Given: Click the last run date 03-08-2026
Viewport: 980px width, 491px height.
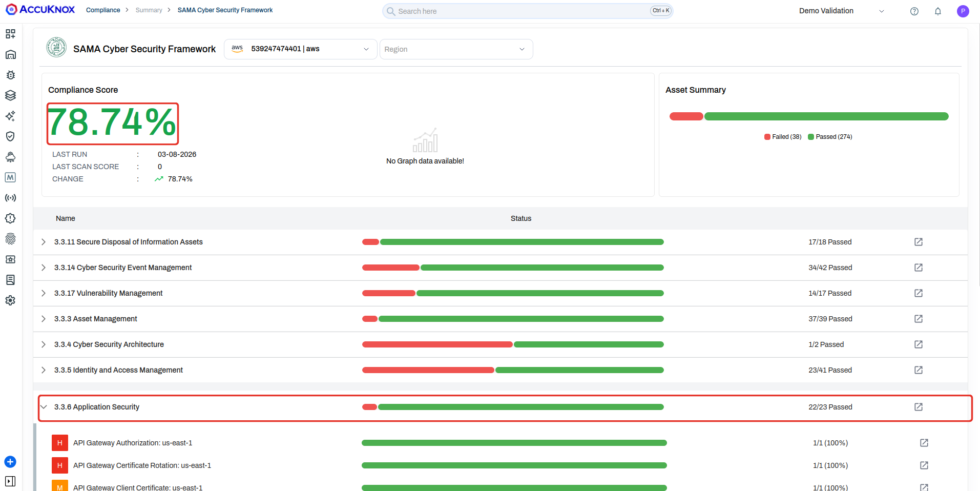Looking at the screenshot, I should (x=177, y=154).
